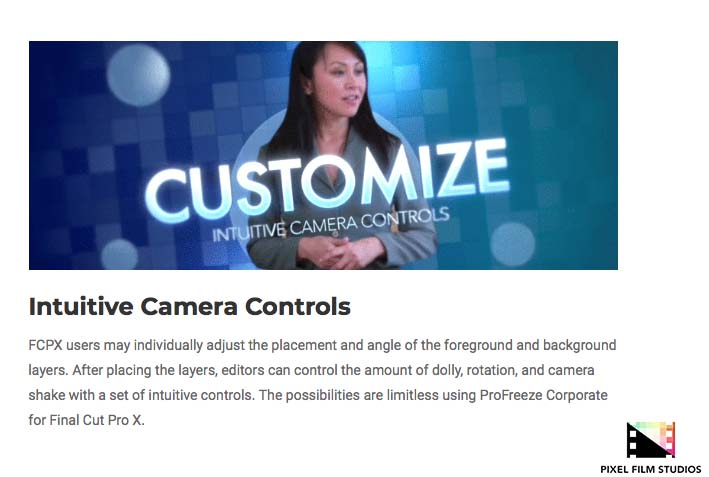Click "Final Cut Pro X" in the paragraph
This screenshot has height=477, width=709.
(x=96, y=420)
